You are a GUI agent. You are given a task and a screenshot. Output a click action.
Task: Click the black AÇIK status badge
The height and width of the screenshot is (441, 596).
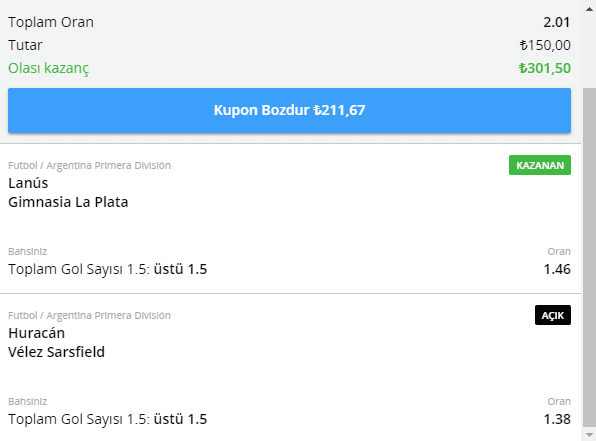[x=553, y=315]
